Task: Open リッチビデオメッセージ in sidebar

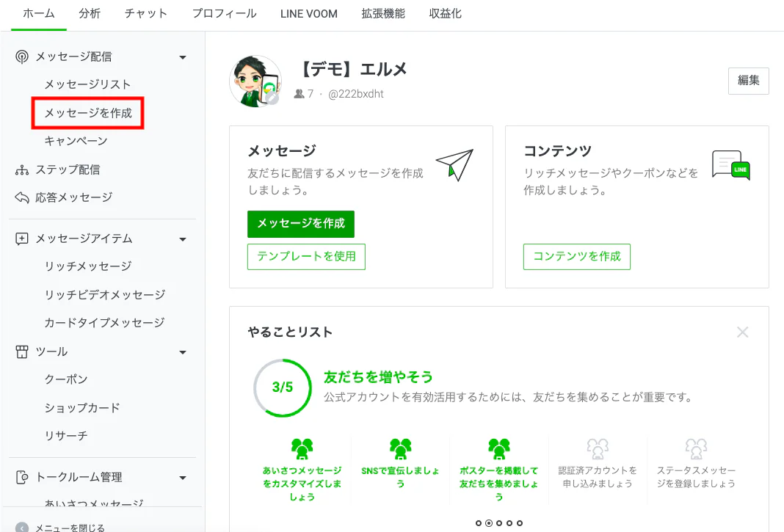Action: pyautogui.click(x=104, y=294)
